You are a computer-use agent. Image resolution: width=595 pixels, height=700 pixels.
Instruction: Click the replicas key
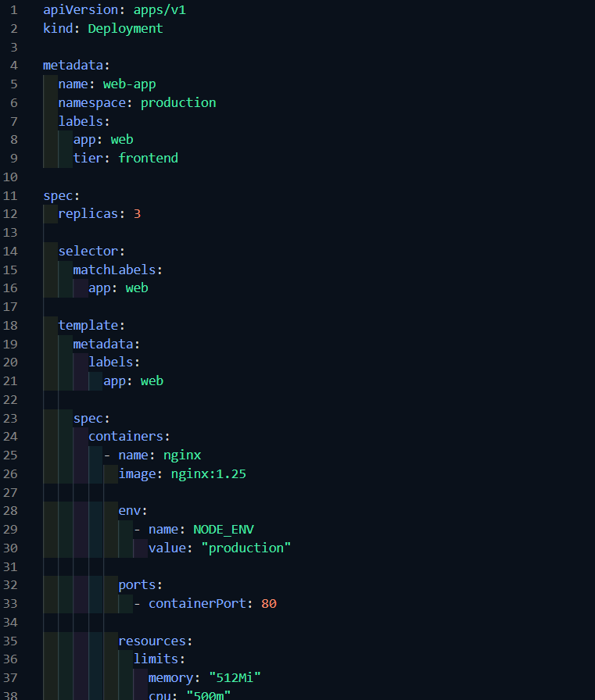[x=88, y=214]
